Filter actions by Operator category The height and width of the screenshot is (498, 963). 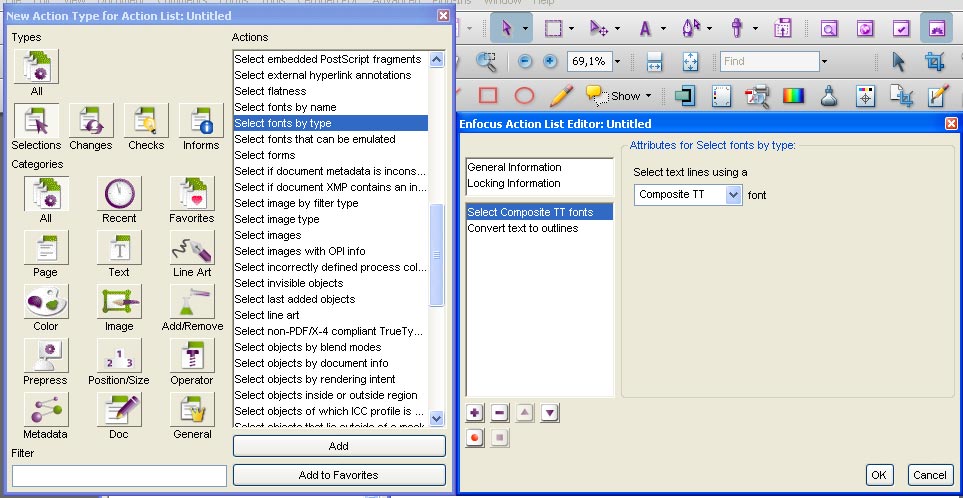pyautogui.click(x=192, y=356)
